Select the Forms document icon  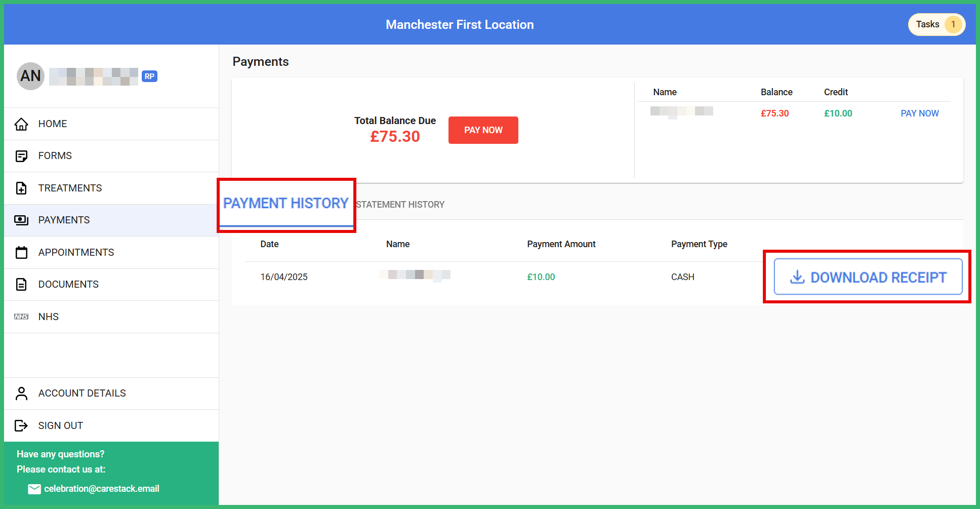tap(21, 156)
